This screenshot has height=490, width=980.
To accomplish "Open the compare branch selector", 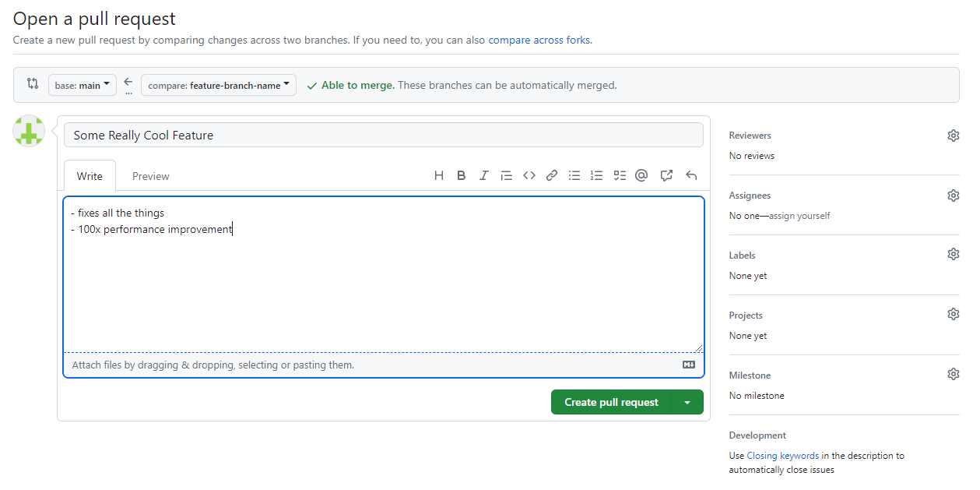I will click(x=218, y=84).
